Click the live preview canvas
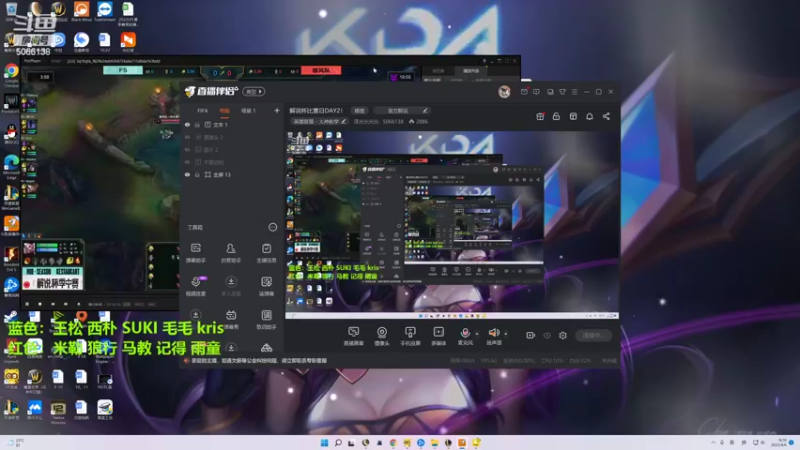 point(452,224)
